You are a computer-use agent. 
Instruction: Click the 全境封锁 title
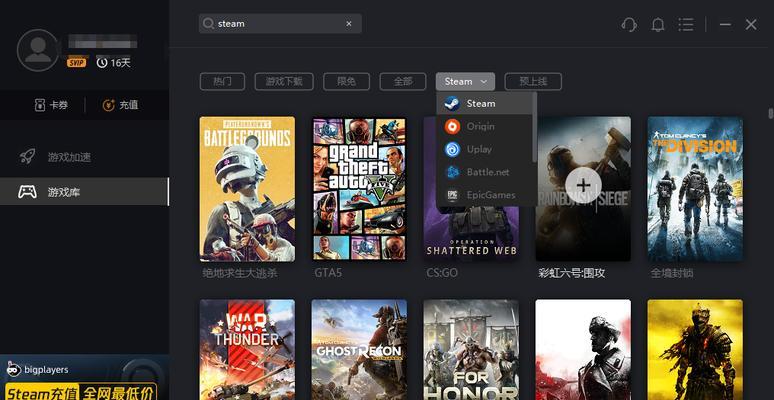click(672, 273)
